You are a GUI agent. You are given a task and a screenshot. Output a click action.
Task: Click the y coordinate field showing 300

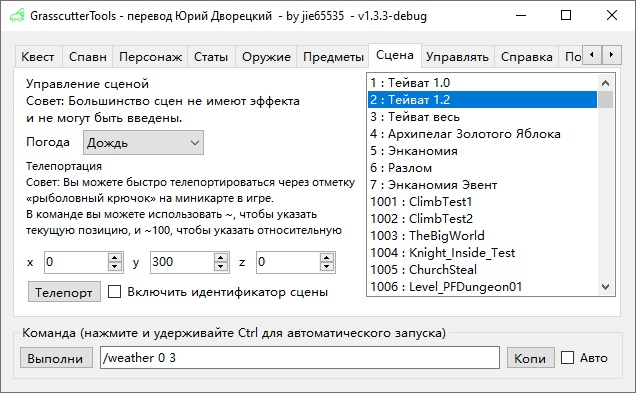(x=182, y=262)
